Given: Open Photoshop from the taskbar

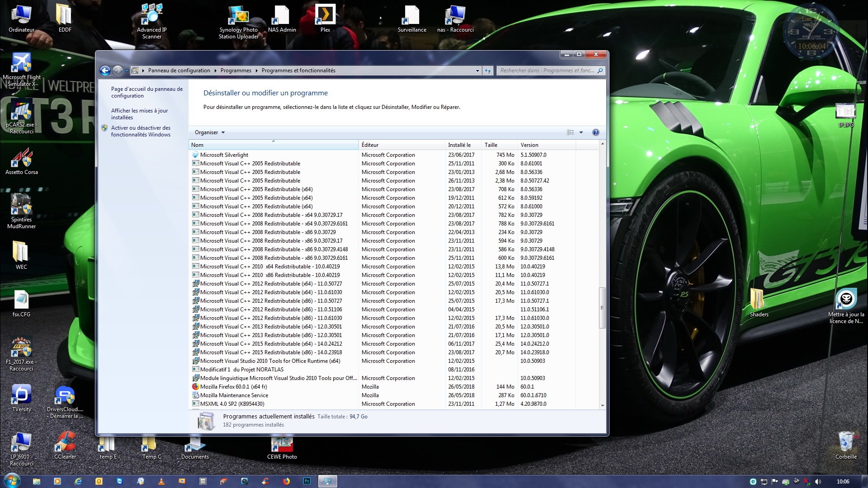Looking at the screenshot, I should (x=307, y=481).
